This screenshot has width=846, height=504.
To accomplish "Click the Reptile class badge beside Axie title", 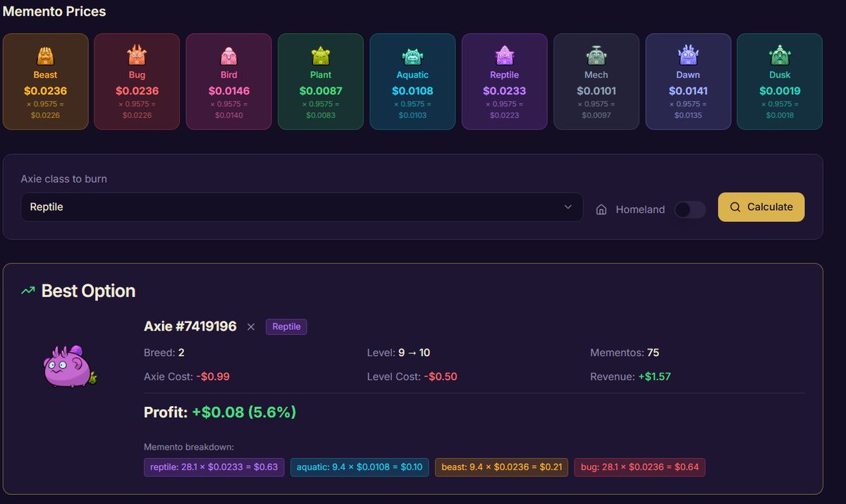I will [x=286, y=326].
